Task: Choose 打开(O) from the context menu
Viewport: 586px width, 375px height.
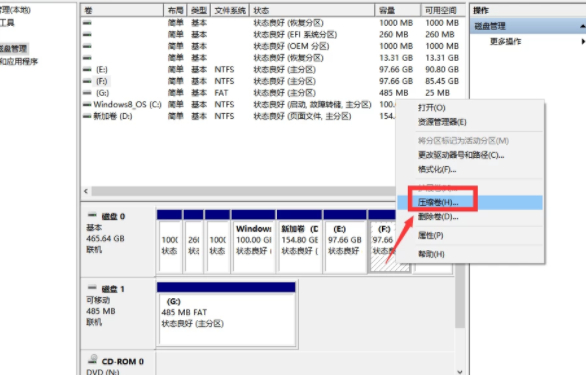Action: 432,108
